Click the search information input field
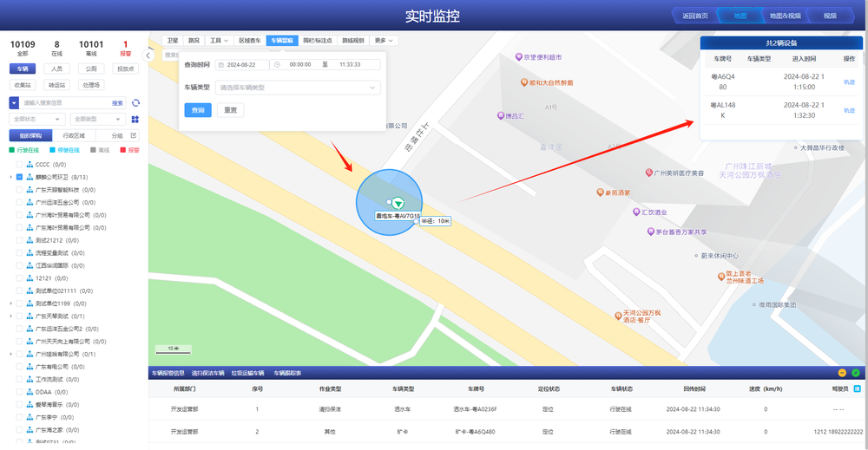868x450 pixels. (x=65, y=103)
